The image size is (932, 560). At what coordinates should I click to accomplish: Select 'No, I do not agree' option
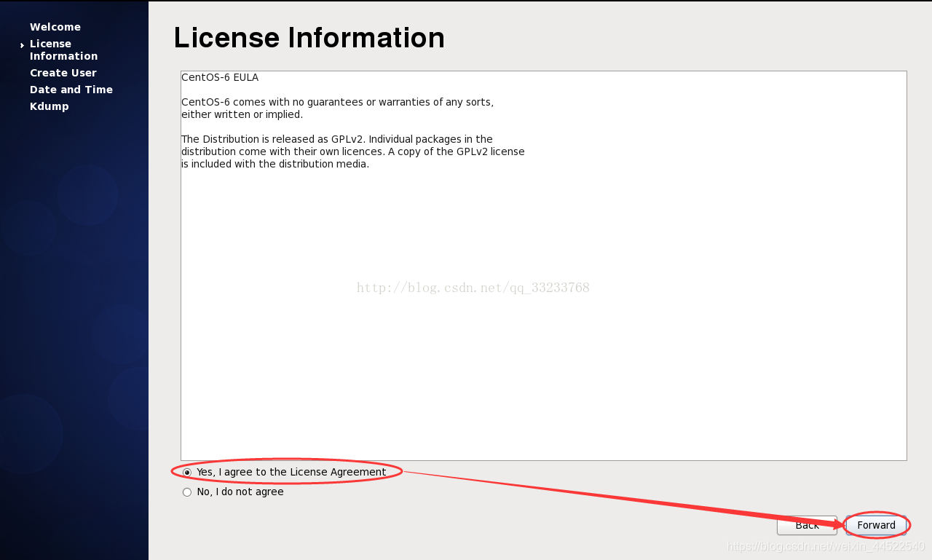click(x=233, y=492)
